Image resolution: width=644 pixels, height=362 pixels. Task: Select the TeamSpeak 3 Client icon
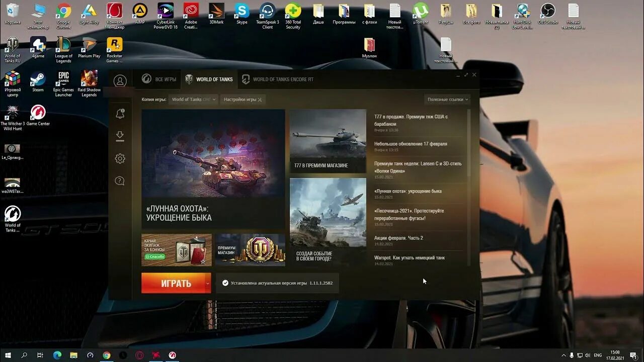267,16
